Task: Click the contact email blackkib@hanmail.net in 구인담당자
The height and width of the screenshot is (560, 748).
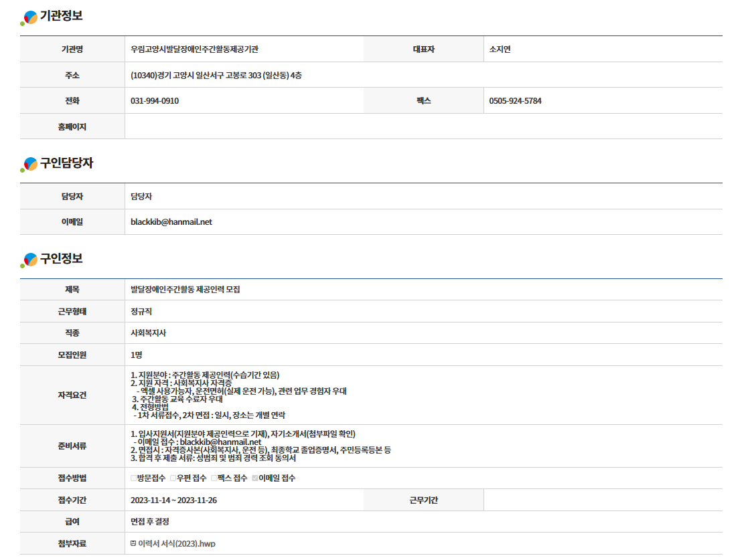Action: pos(171,222)
